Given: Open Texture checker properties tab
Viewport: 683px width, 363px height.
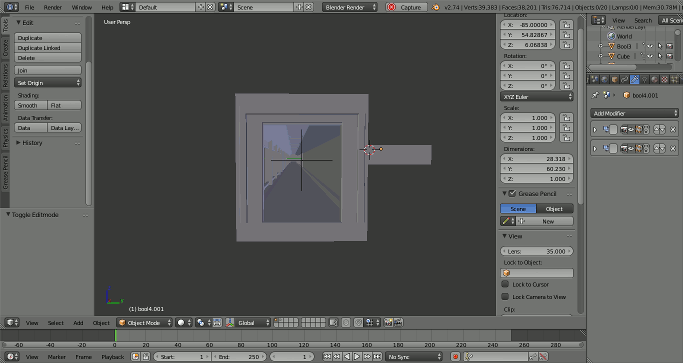Looking at the screenshot, I should [665, 79].
